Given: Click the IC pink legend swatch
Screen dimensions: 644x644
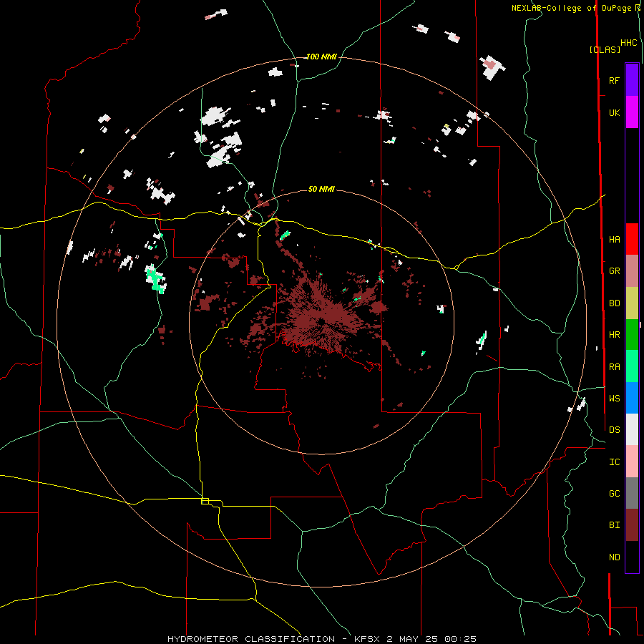Looking at the screenshot, I should click(632, 462).
